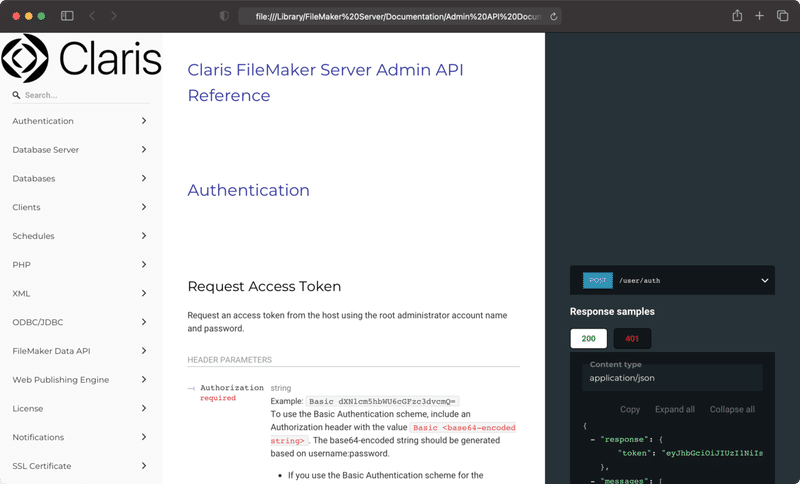The height and width of the screenshot is (484, 800).
Task: Open the privacy shield icon
Action: click(224, 16)
